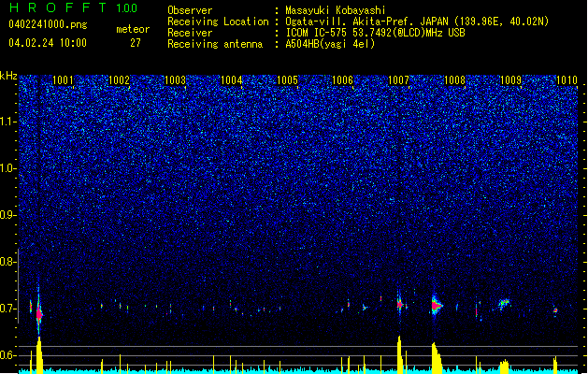588x374 pixels.
Task: Click the 1004 time marker
Action: [x=232, y=80]
